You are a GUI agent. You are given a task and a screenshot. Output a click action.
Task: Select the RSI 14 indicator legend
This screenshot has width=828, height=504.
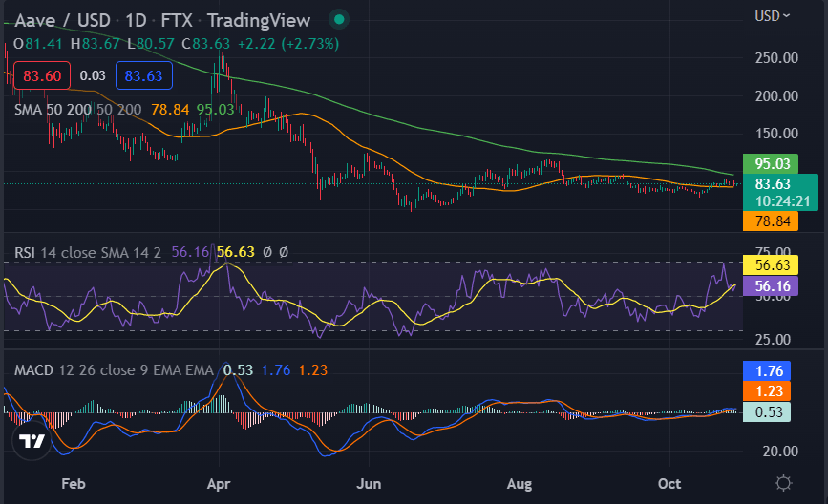pos(90,252)
